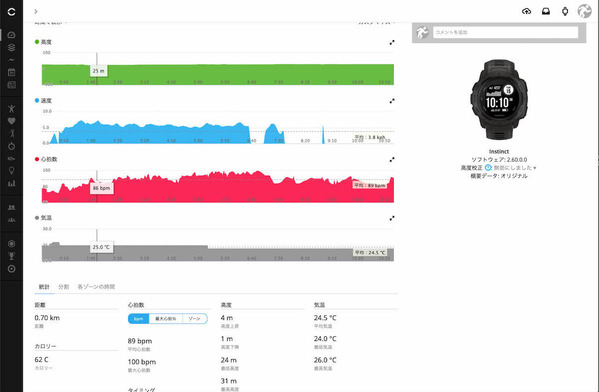Open Gear shoe icon in sidebar
The width and height of the screenshot is (599, 392).
(11, 158)
